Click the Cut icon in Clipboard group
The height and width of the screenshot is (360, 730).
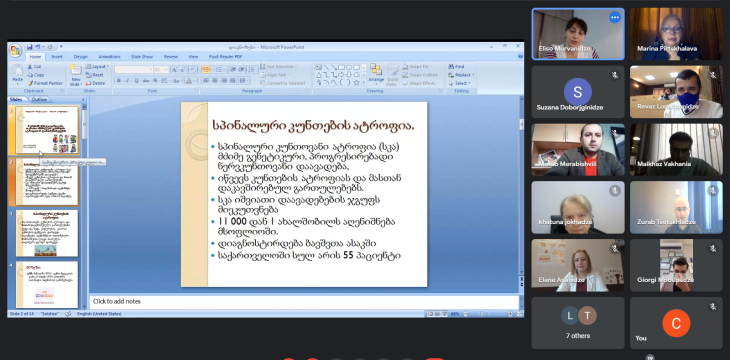tap(34, 67)
